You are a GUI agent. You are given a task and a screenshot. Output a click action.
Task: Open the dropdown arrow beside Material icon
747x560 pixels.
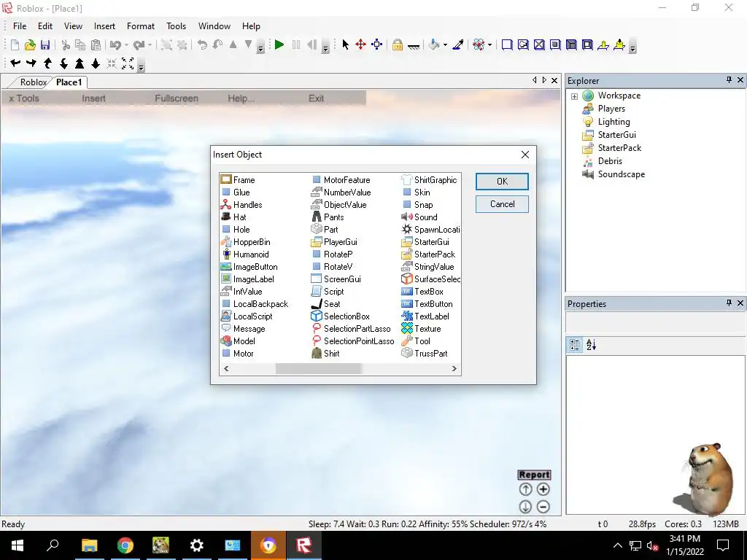(x=489, y=45)
